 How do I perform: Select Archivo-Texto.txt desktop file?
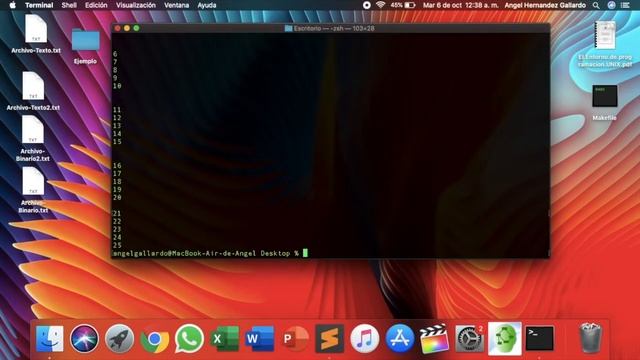pos(36,34)
